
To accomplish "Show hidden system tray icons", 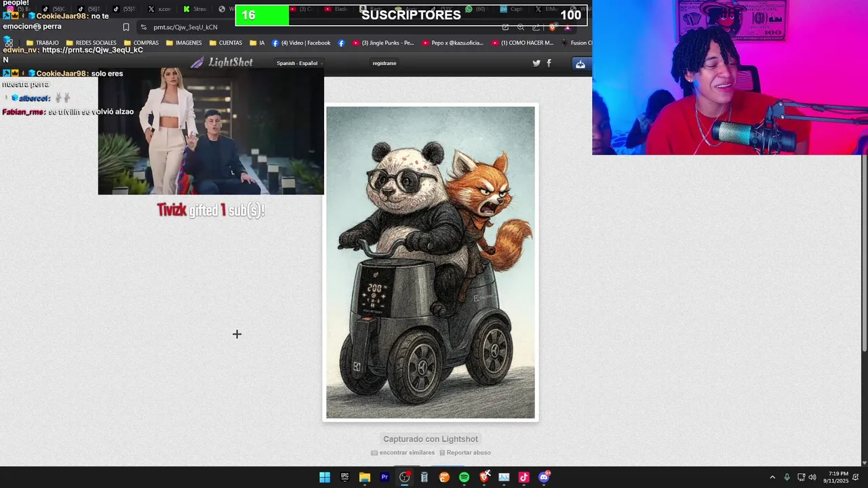I will pos(772,477).
